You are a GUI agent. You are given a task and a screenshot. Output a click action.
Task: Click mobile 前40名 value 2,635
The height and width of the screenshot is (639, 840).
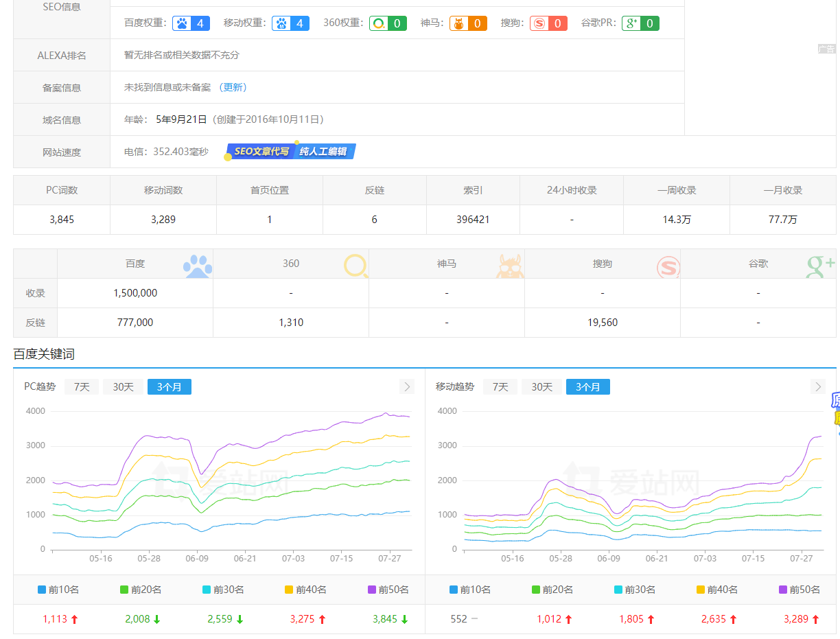click(714, 619)
